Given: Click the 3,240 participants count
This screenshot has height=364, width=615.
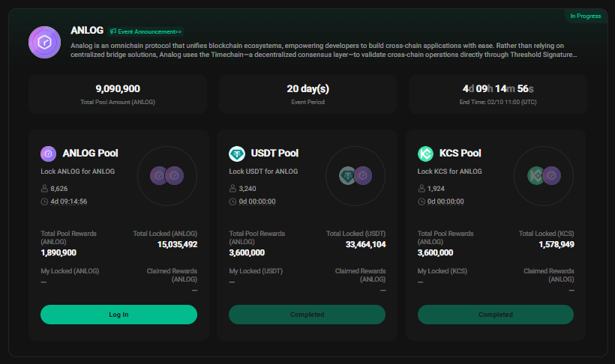Looking at the screenshot, I should (x=247, y=189).
